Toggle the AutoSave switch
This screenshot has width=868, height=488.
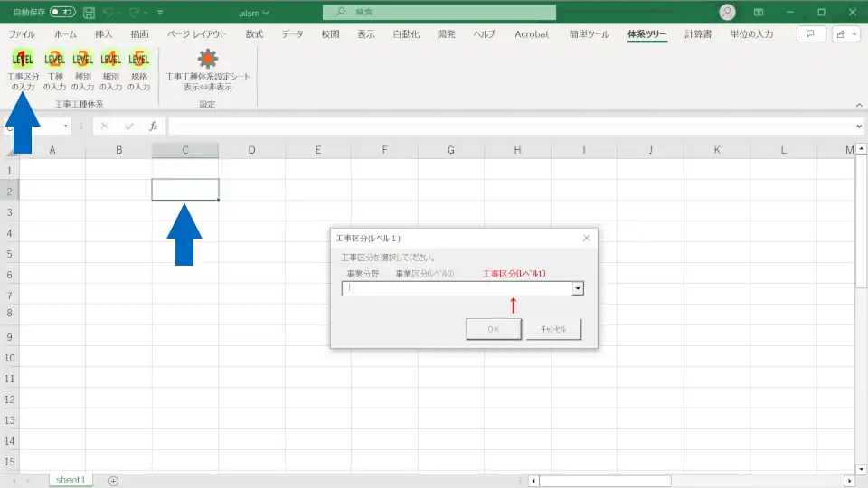pos(62,12)
